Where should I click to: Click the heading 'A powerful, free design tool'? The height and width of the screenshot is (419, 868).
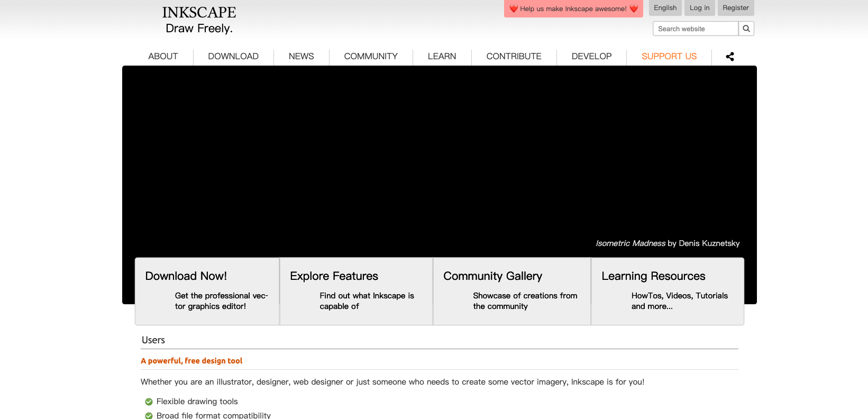(x=191, y=361)
